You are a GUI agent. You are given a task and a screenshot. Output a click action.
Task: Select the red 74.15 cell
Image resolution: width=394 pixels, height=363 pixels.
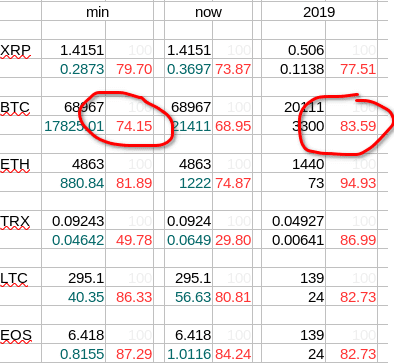129,126
